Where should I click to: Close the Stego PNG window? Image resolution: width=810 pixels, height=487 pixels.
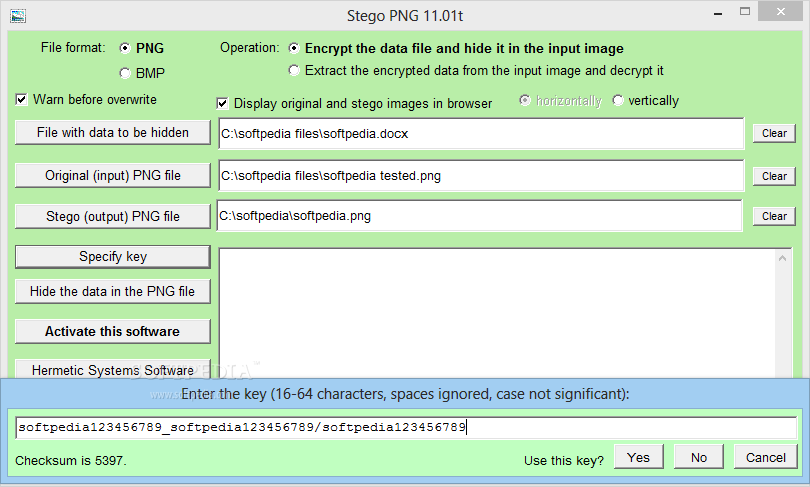click(x=781, y=11)
